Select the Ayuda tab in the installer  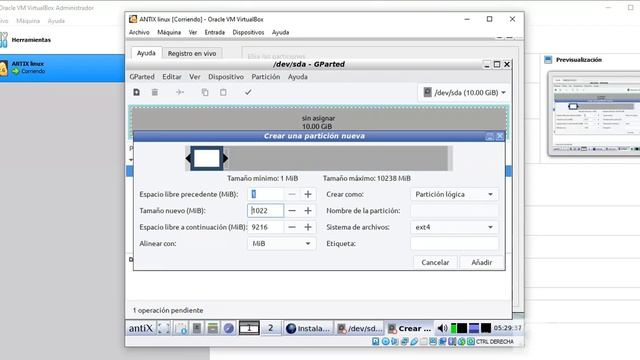click(x=146, y=53)
